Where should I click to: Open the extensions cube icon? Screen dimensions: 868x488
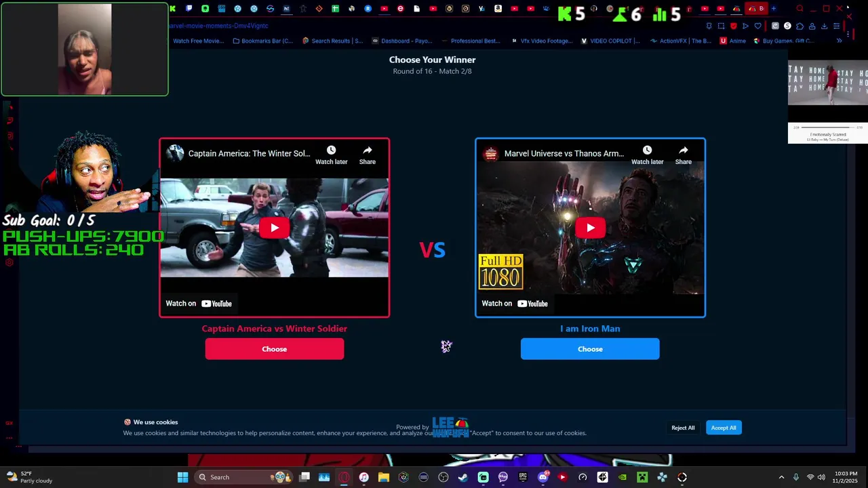tap(800, 26)
